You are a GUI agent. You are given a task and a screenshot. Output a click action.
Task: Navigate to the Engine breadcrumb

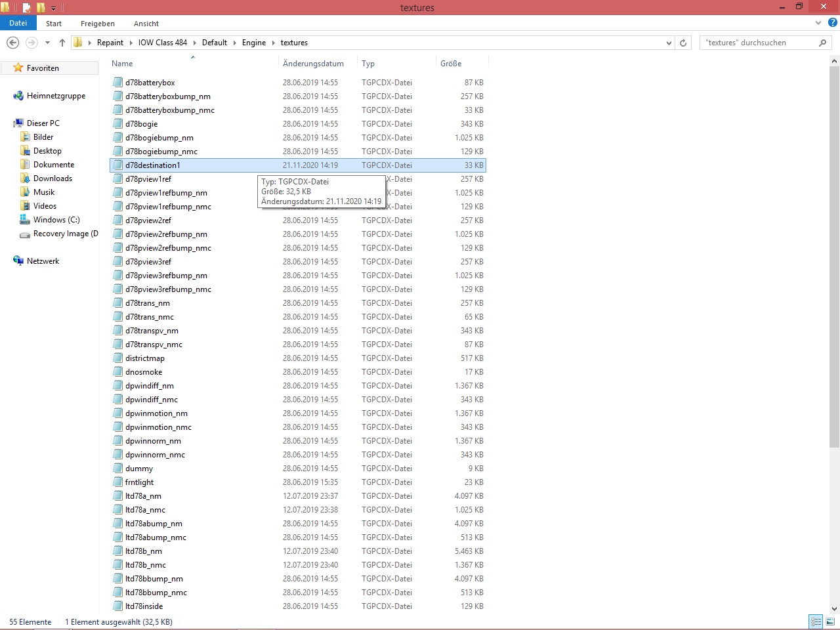point(254,43)
